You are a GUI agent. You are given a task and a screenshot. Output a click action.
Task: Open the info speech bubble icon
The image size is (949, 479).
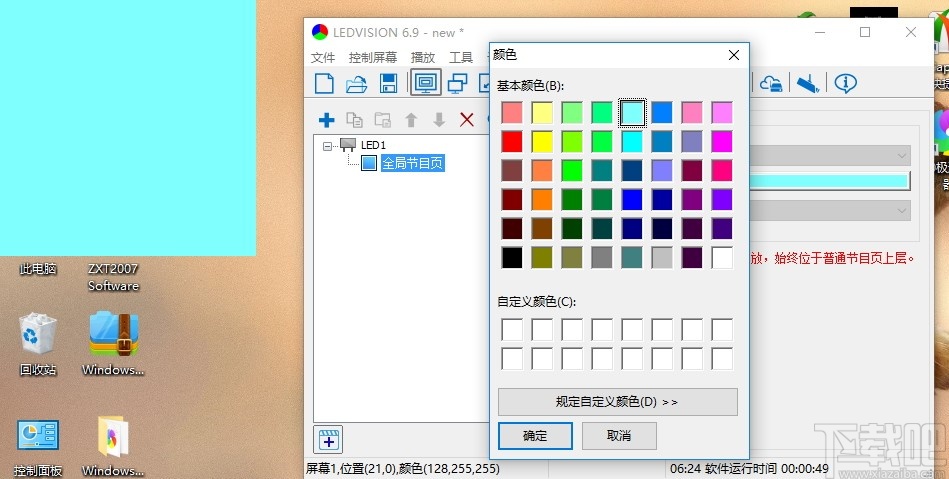point(845,83)
